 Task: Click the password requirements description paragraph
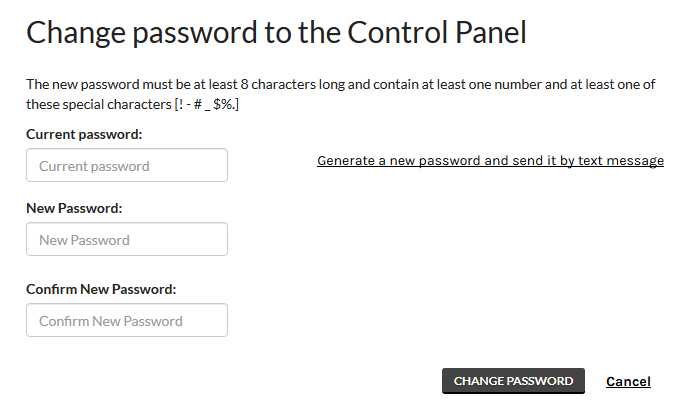point(340,94)
